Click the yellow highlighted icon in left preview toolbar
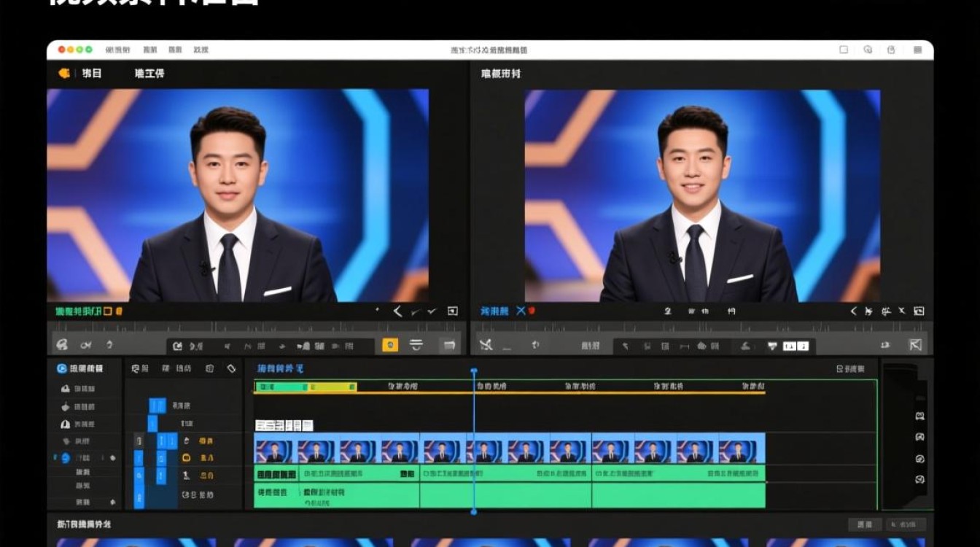Viewport: 980px width, 547px height. click(x=390, y=345)
